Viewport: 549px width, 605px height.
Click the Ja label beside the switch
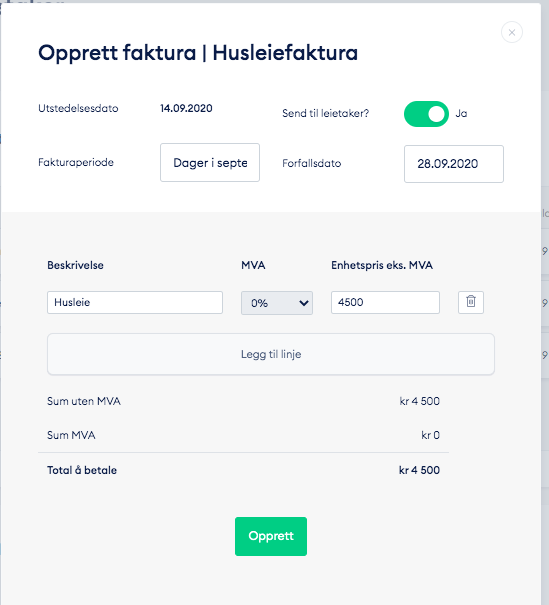[461, 113]
